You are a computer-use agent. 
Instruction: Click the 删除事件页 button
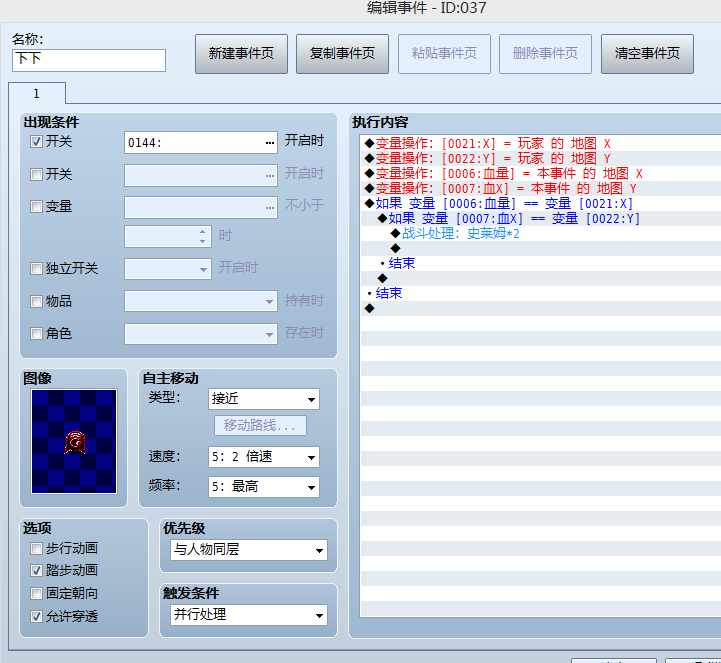[x=545, y=54]
